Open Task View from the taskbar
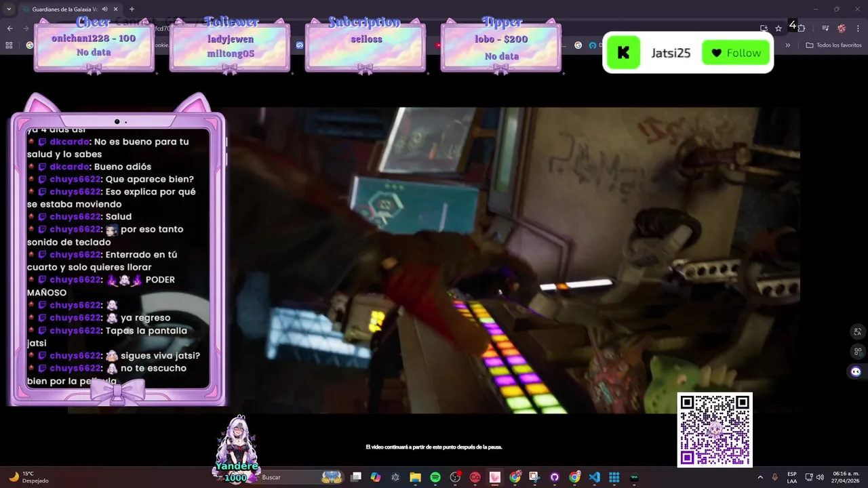The width and height of the screenshot is (868, 488). (356, 477)
